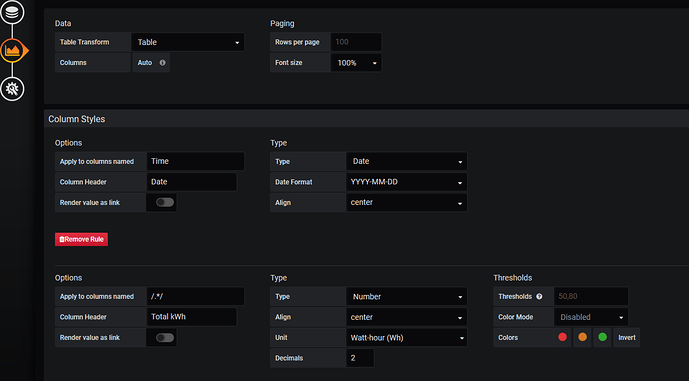Screen dimensions: 689x381
Task: Open the General settings gear icon
Action: point(12,89)
